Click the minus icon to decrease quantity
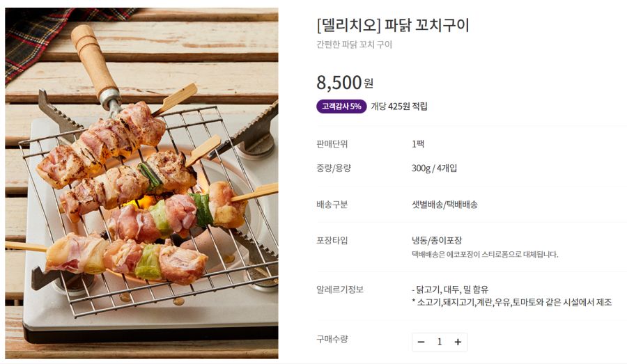 421,342
